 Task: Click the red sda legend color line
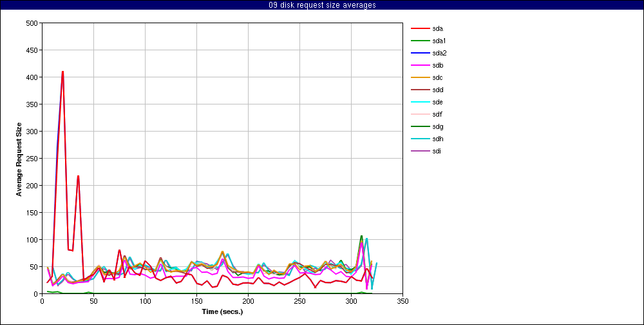[x=420, y=29]
